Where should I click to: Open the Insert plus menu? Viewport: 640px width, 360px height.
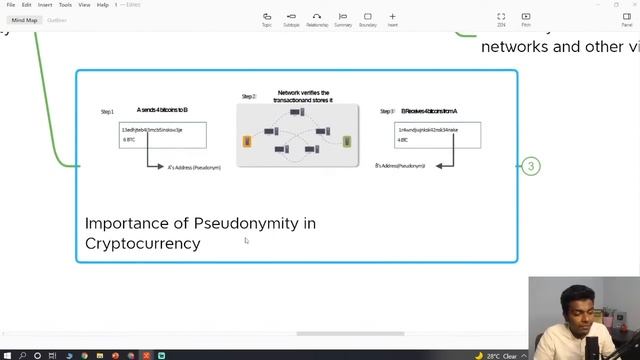tap(392, 20)
